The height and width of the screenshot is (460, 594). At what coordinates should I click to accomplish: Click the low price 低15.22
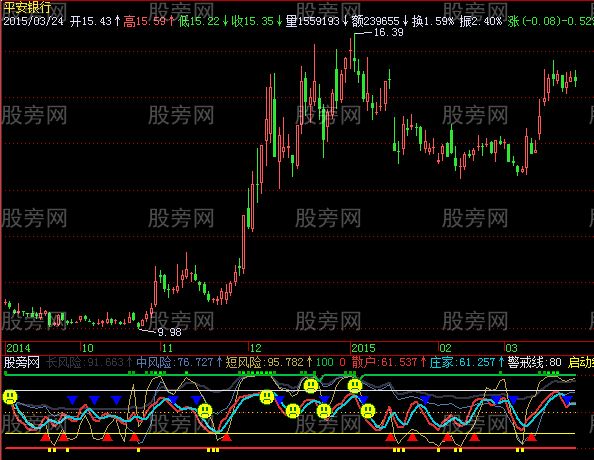(199, 21)
